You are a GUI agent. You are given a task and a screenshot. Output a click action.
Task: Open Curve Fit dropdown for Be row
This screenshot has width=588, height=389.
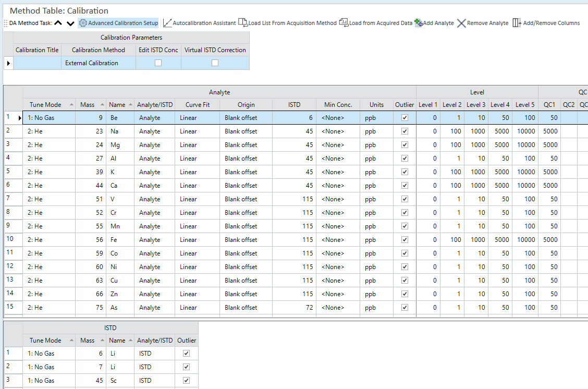point(197,118)
